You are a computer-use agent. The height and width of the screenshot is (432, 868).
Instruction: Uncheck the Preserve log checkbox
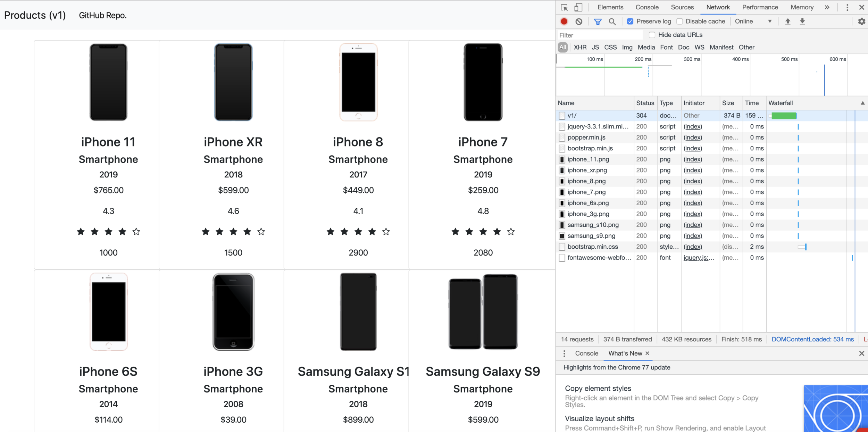click(630, 22)
